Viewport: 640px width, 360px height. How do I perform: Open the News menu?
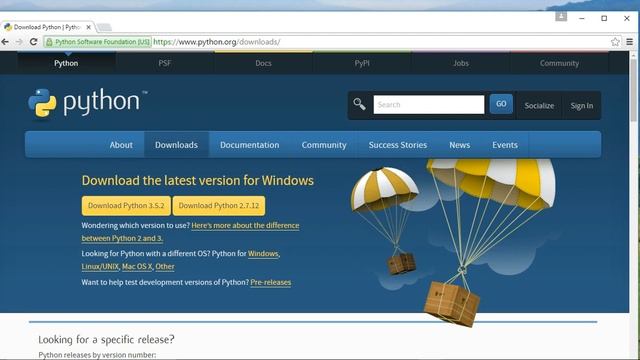(460, 145)
